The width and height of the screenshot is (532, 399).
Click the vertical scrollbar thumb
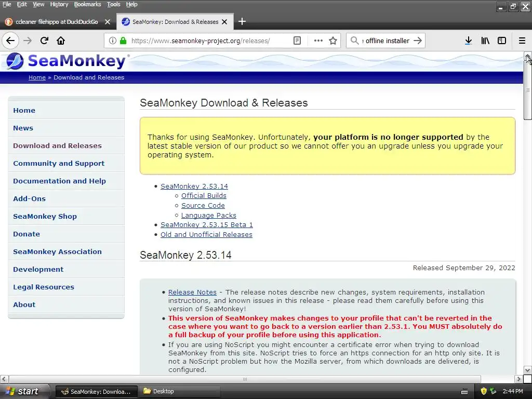pyautogui.click(x=528, y=91)
